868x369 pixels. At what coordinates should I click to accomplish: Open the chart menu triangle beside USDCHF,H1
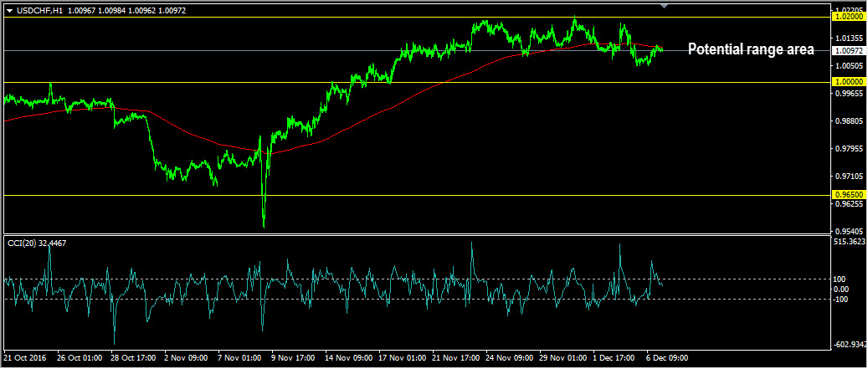pyautogui.click(x=9, y=10)
